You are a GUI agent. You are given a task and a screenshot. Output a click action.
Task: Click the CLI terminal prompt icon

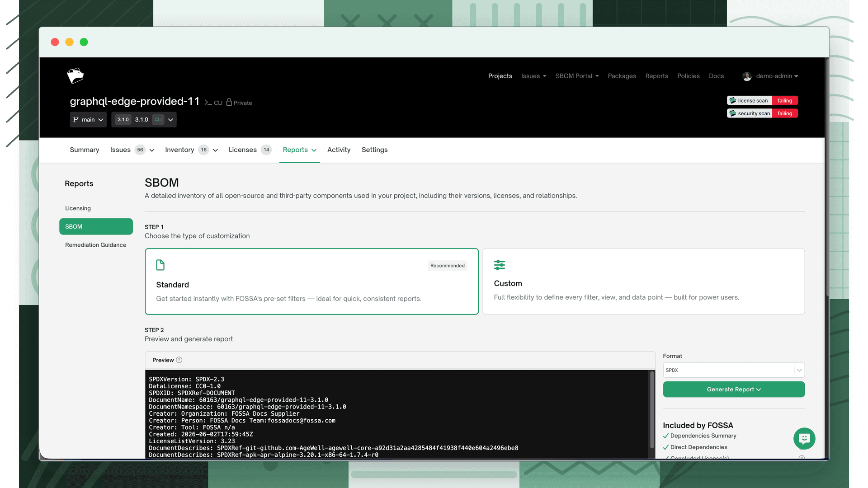point(208,103)
